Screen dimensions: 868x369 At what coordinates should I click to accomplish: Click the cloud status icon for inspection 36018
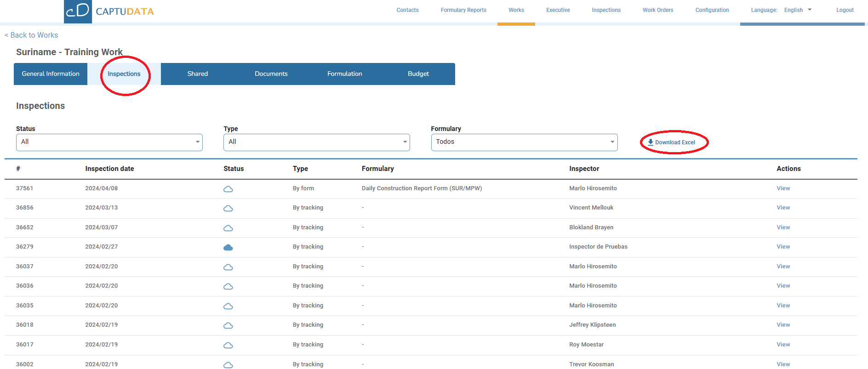point(228,325)
